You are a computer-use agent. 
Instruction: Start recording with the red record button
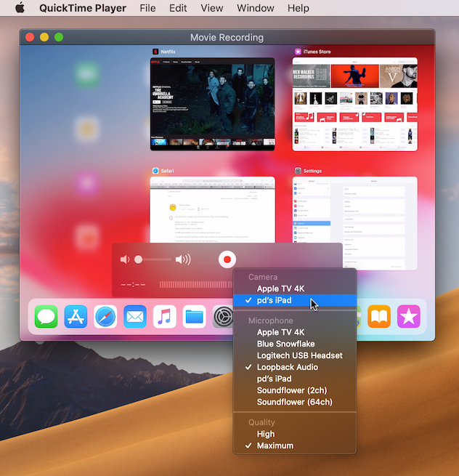point(227,259)
